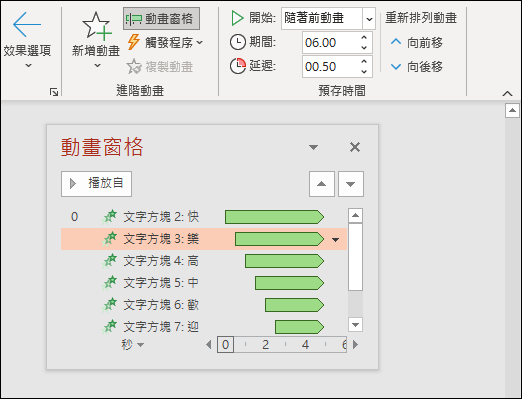Click the green timing bar for 文字方塊 7
Image resolution: width=522 pixels, height=399 pixels.
pos(299,327)
